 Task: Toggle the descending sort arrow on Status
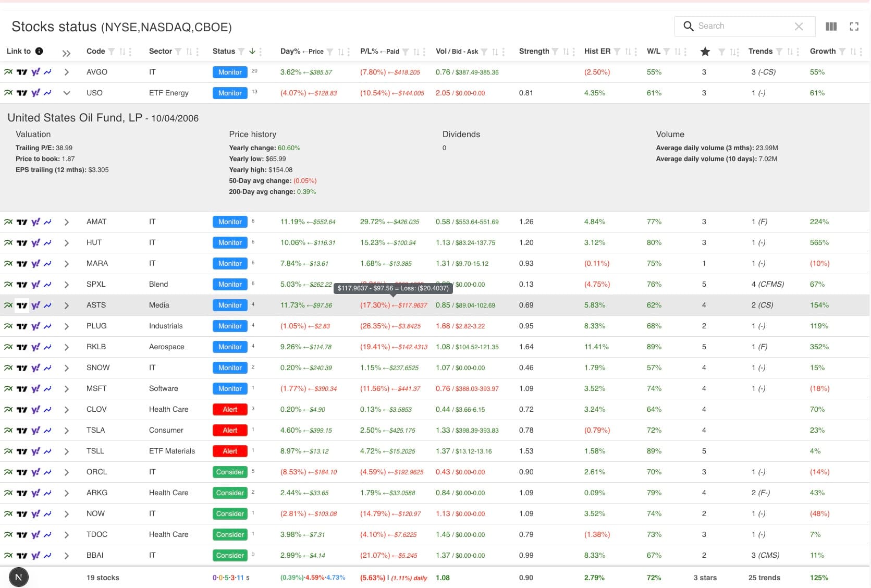(252, 51)
